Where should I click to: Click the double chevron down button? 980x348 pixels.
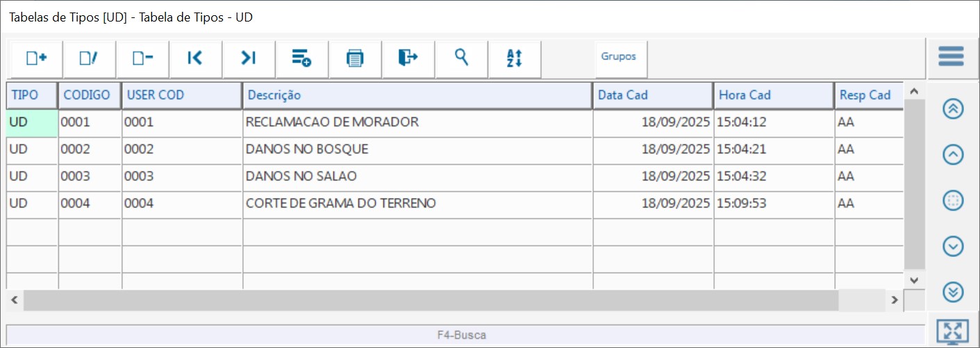pyautogui.click(x=953, y=292)
